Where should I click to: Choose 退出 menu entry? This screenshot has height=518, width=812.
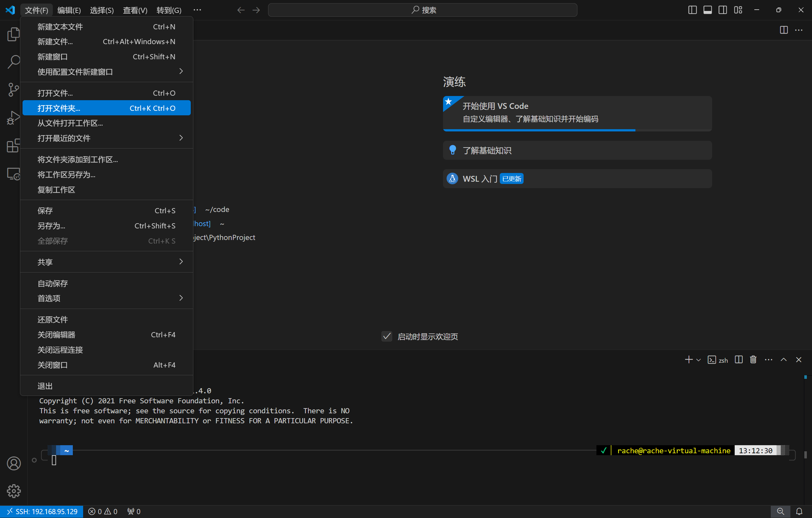[107, 386]
